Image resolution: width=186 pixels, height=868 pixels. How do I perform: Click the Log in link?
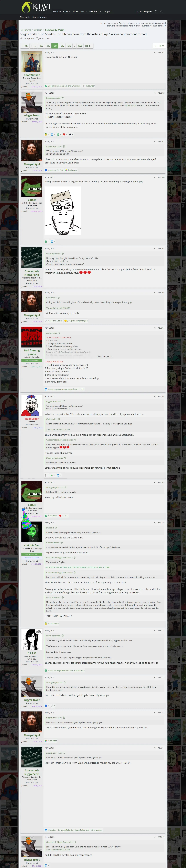pos(138,11)
